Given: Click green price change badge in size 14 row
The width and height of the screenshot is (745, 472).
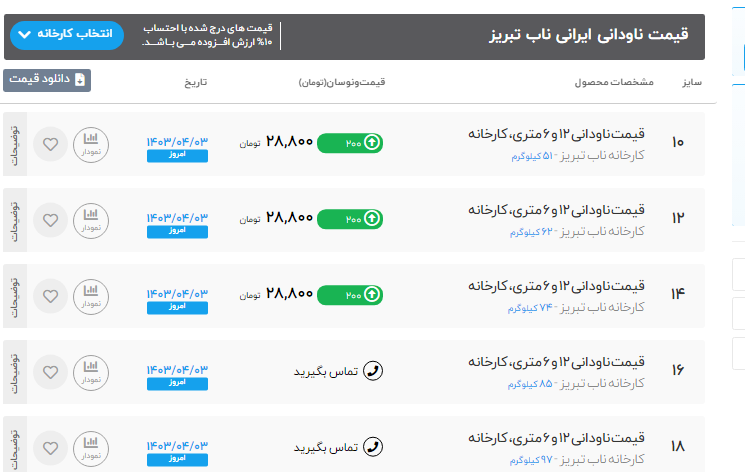Looking at the screenshot, I should click(x=350, y=295).
